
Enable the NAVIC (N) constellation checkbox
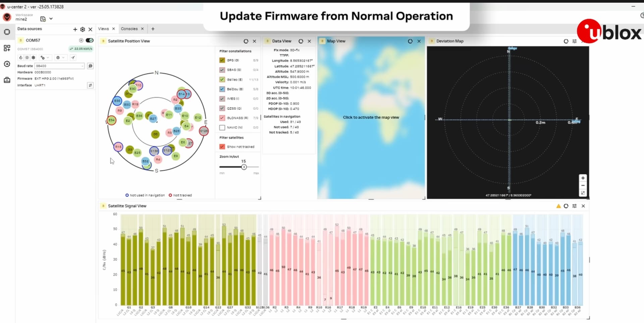pyautogui.click(x=222, y=127)
